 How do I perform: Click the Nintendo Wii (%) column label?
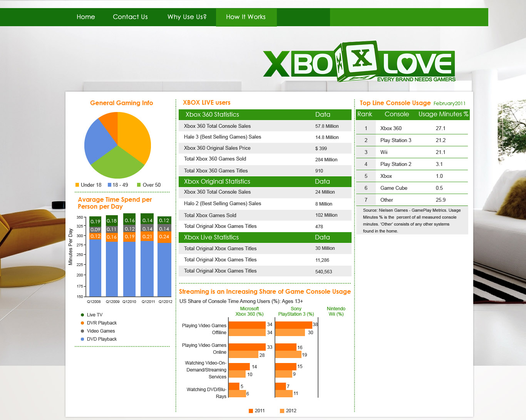(336, 311)
